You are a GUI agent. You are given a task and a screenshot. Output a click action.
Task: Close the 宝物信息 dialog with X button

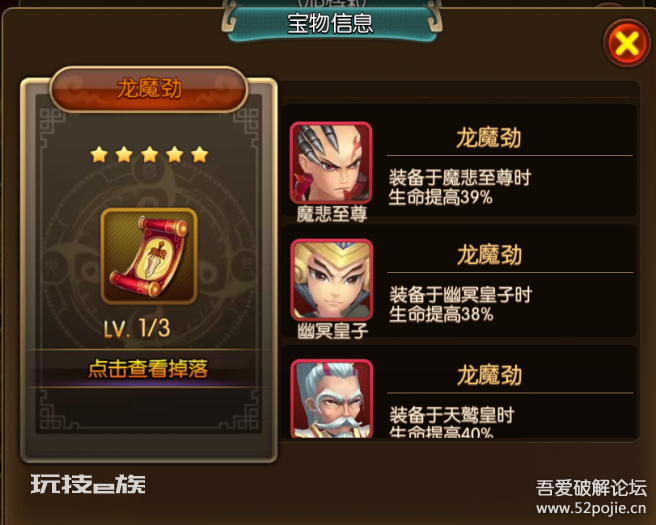627,43
